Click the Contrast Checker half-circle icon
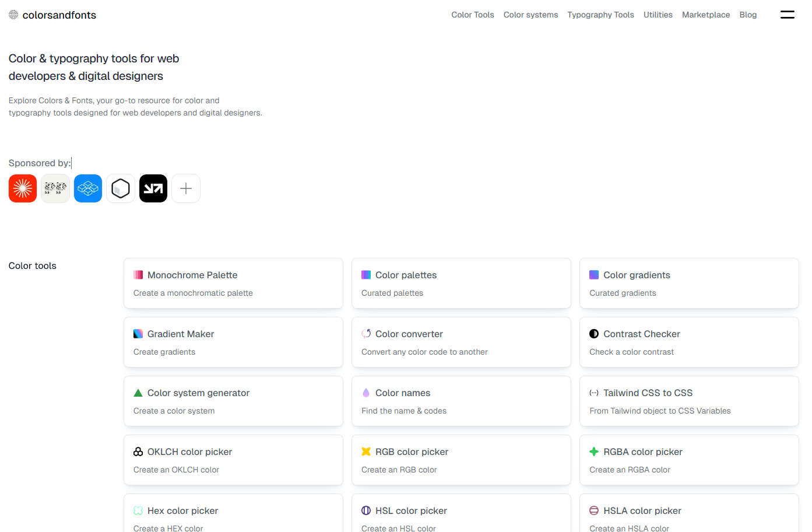Screen dimensions: 812x532 pyautogui.click(x=594, y=334)
